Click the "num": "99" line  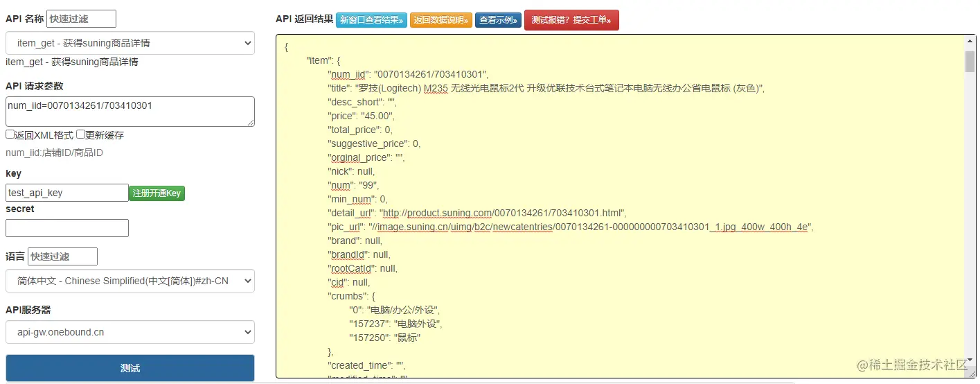coord(353,185)
